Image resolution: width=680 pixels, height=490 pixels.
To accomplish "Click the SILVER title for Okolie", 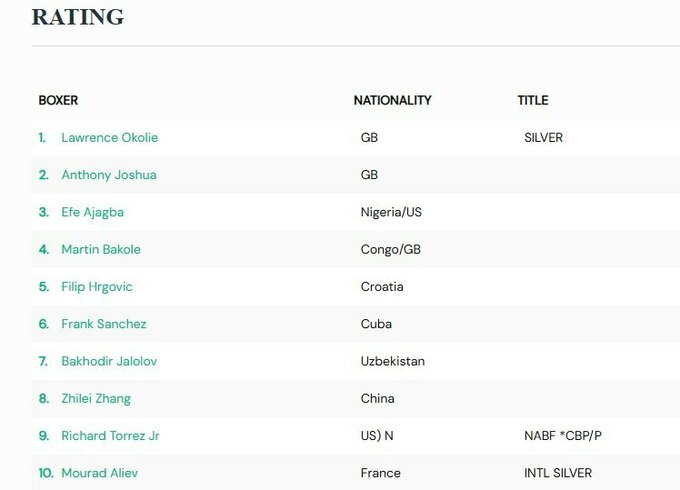I will [543, 137].
